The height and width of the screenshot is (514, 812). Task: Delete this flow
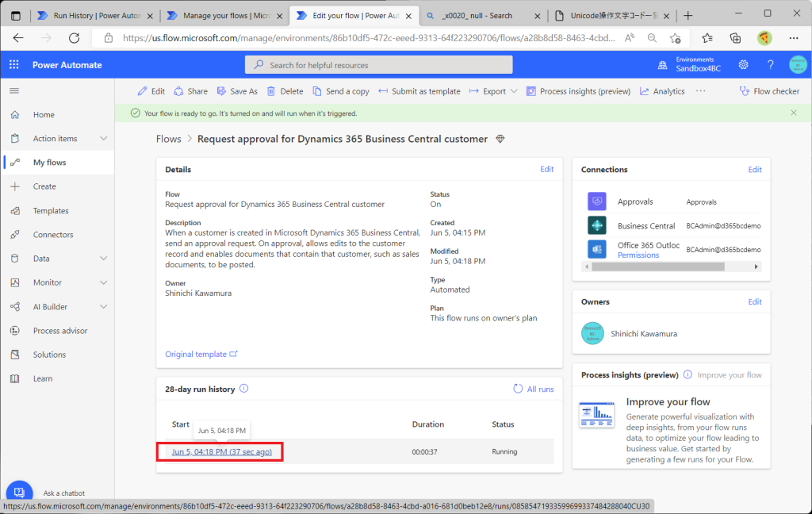tap(285, 91)
